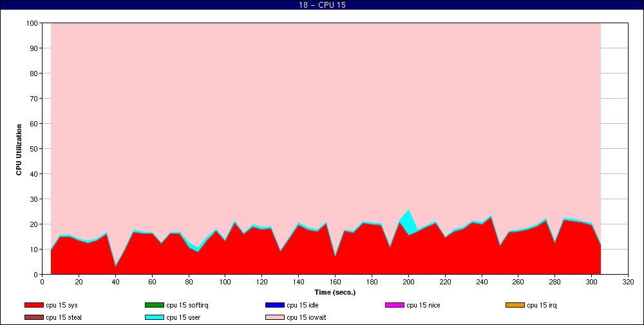644x325 pixels.
Task: Click the x-axis tick label 200
Action: pyautogui.click(x=408, y=282)
